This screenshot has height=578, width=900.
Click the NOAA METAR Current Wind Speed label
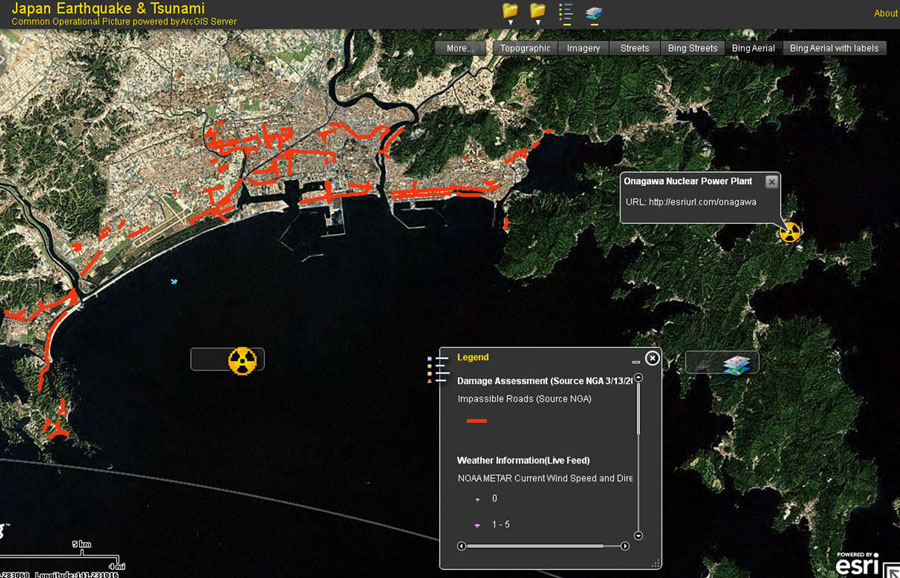545,478
